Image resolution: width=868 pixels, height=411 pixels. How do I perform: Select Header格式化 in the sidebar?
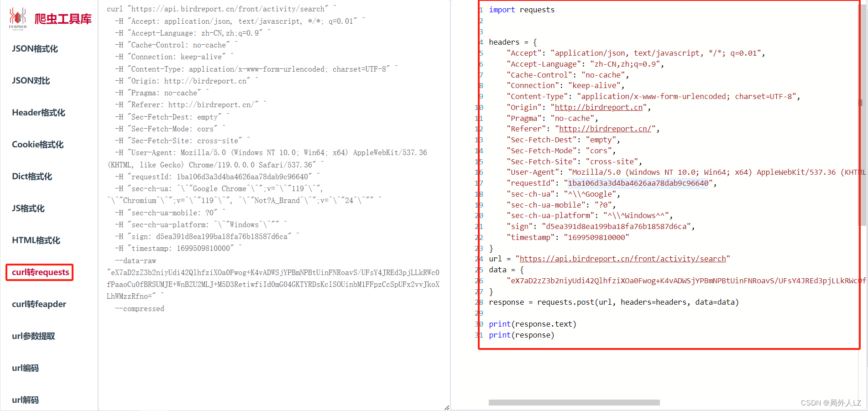click(x=38, y=113)
